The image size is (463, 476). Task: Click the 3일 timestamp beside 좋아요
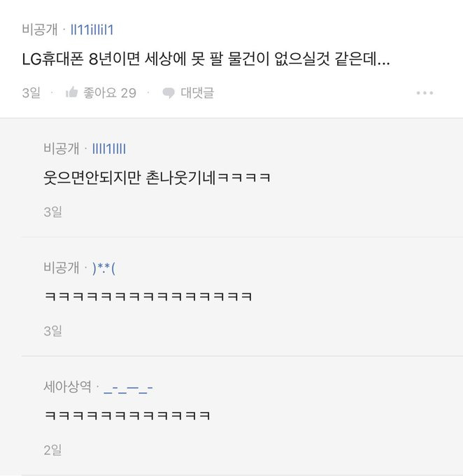point(31,93)
